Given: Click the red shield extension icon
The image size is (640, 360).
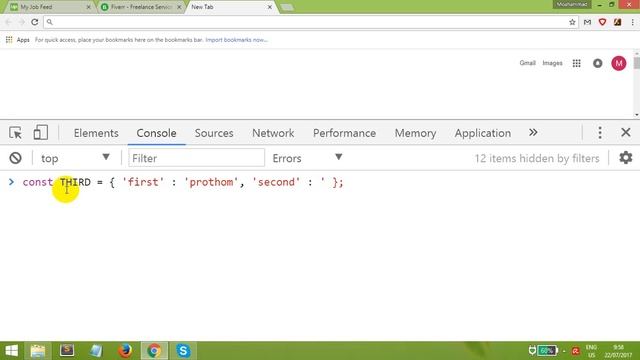Looking at the screenshot, I should pyautogui.click(x=602, y=22).
